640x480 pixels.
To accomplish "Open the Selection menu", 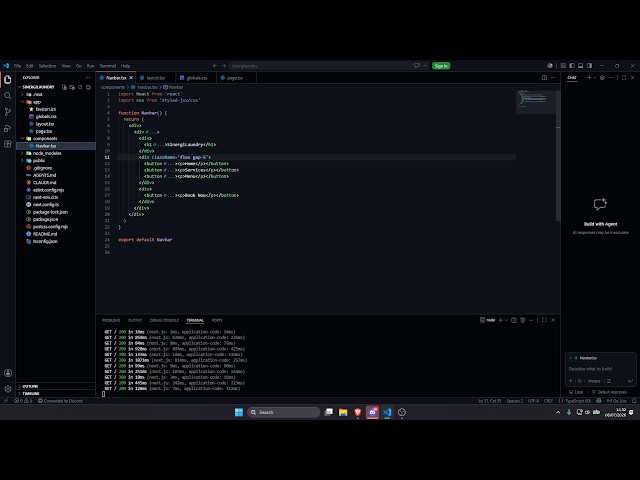I will point(47,66).
